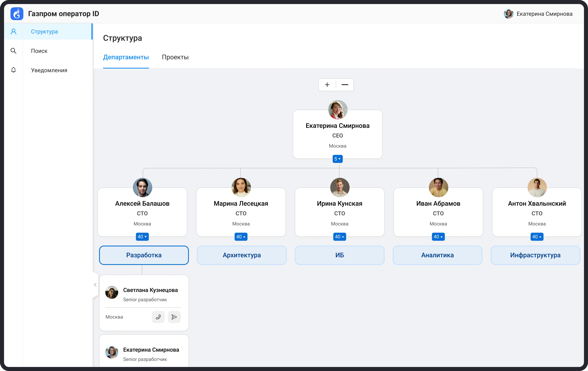Send a message to Светлана Кузнецова
Viewport: 588px width, 371px height.
[x=174, y=317]
